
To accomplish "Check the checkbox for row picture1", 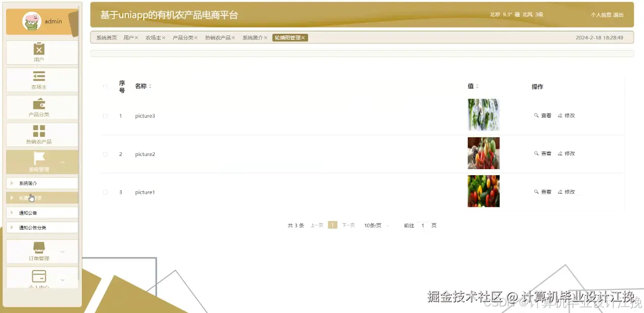I will [x=105, y=192].
